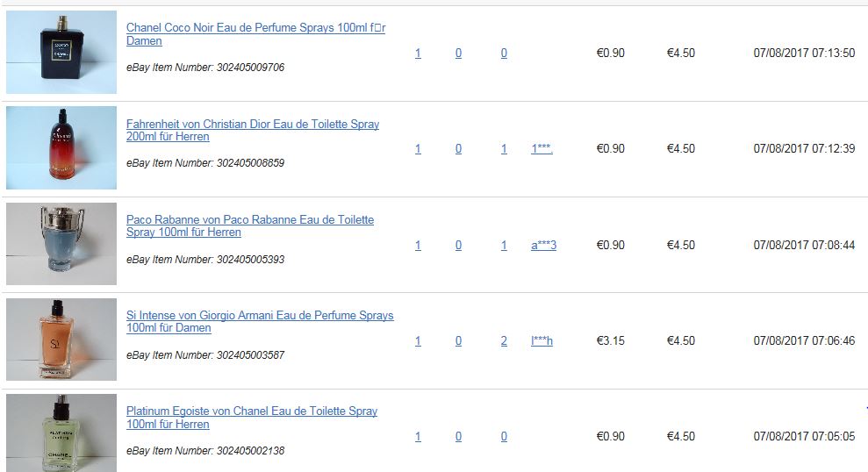Click bid count 1 on Paco Rabanne row
The width and height of the screenshot is (868, 472).
(x=504, y=245)
